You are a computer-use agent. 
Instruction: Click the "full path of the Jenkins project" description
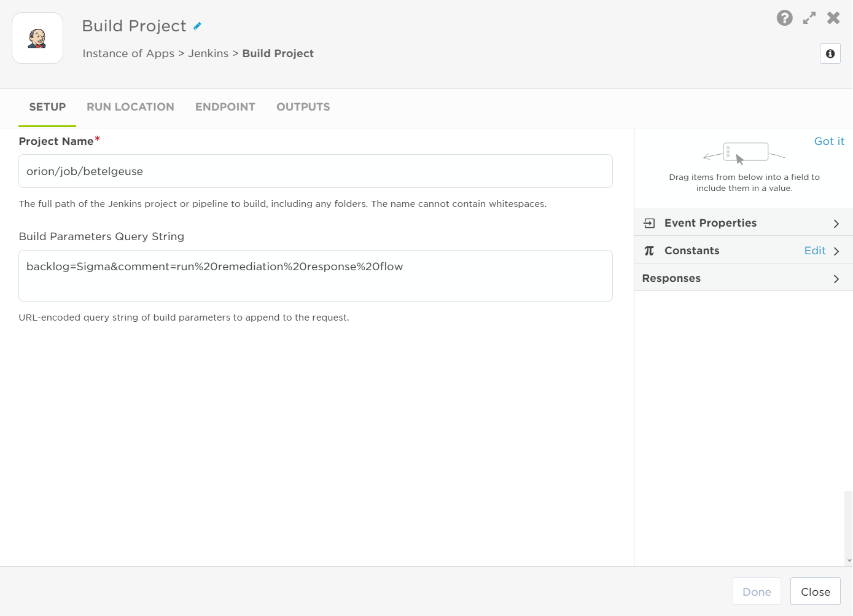click(282, 204)
